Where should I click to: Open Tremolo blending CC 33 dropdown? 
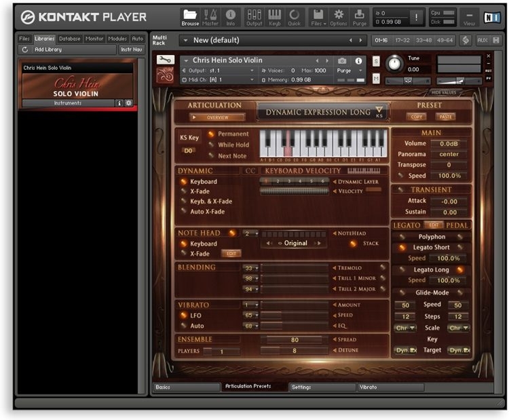click(251, 268)
